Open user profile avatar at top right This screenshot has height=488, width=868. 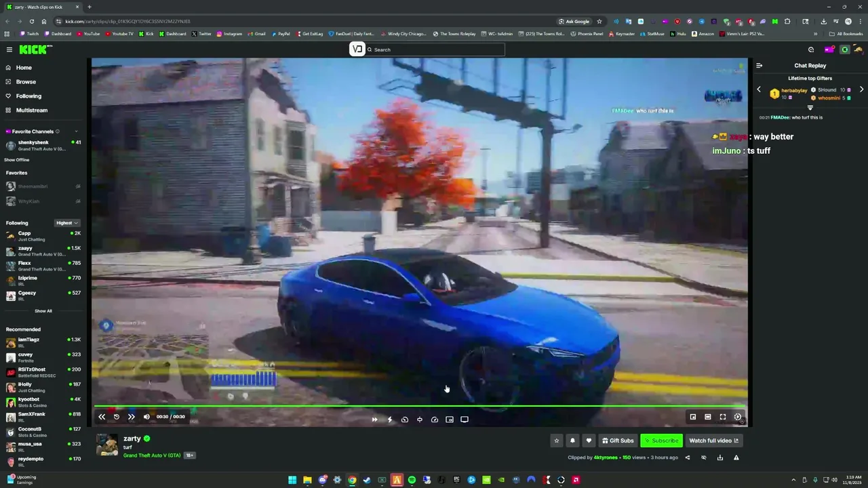click(859, 49)
